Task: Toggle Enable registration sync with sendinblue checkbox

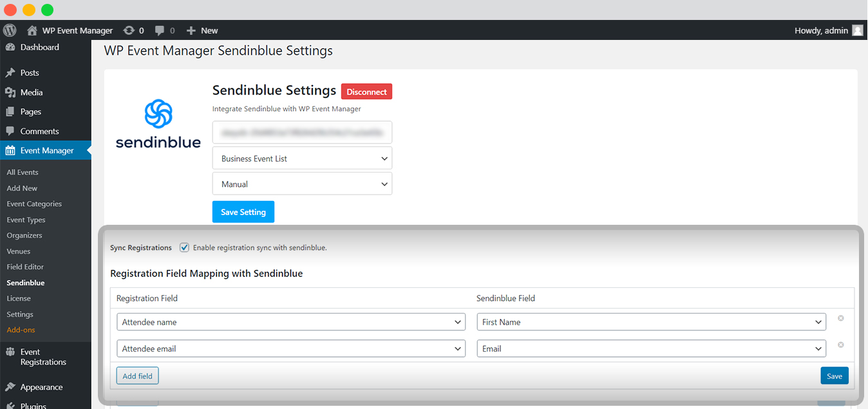Action: pos(184,247)
